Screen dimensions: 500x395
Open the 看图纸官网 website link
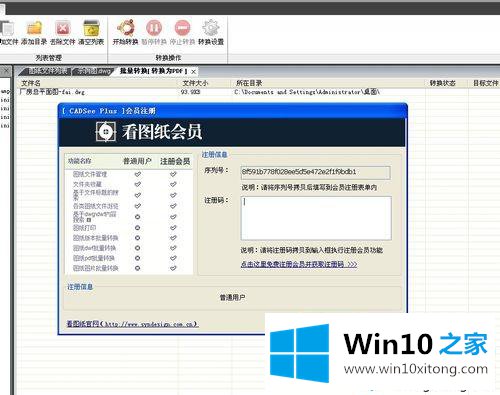coord(133,324)
